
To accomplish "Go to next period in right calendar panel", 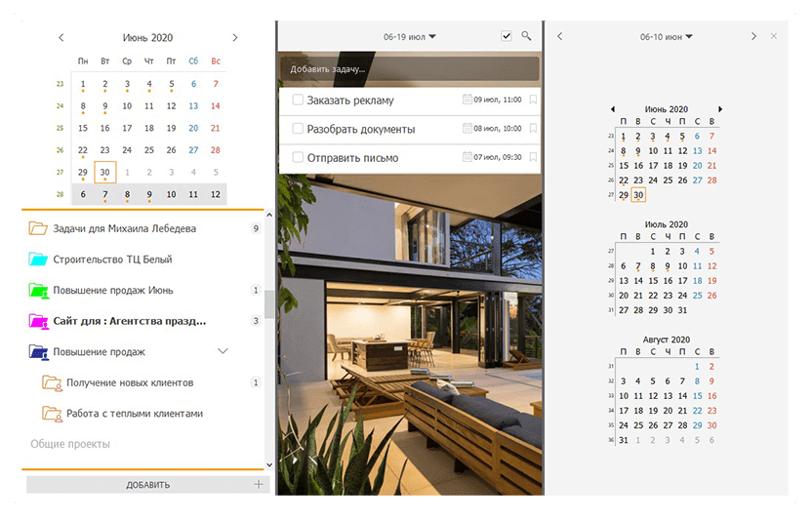I will tap(753, 36).
